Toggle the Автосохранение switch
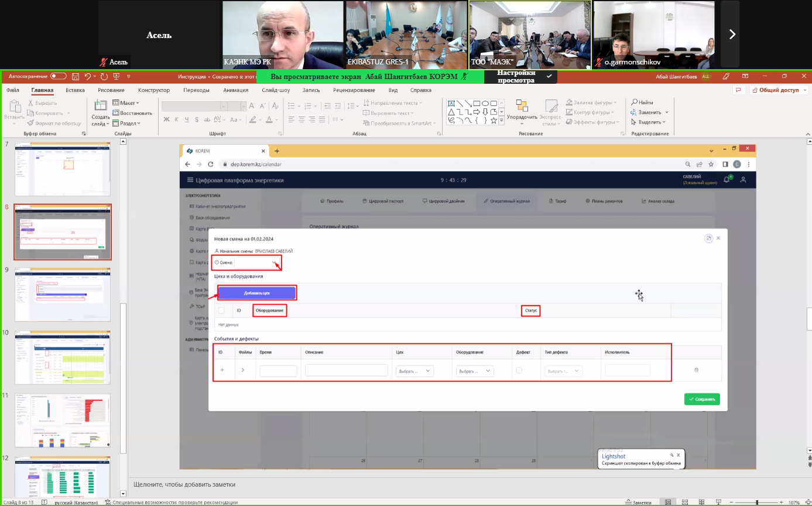 [59, 76]
